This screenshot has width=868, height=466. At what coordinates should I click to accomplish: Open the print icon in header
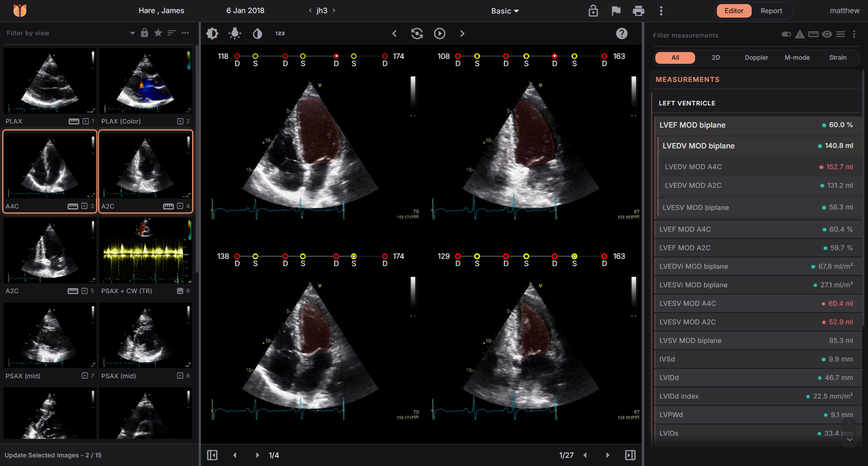(638, 11)
